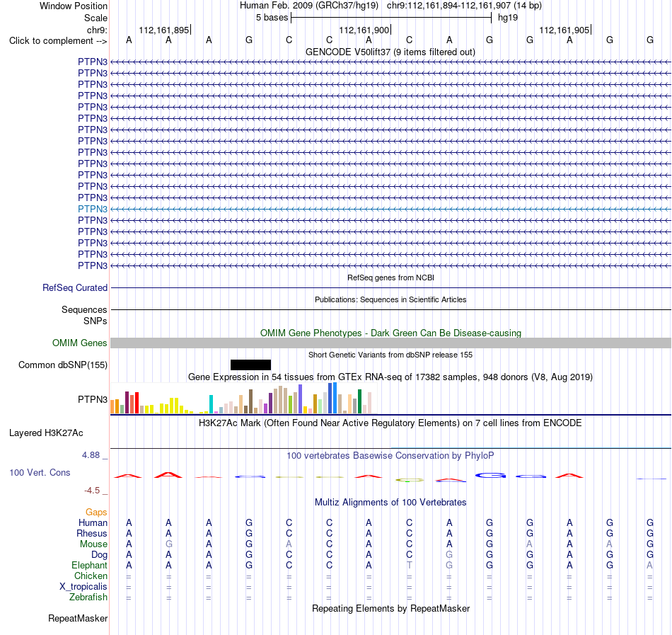Open 'Short Genetic Variants from dbSNP release 155'
Screen dimensions: 672x635
pos(390,355)
